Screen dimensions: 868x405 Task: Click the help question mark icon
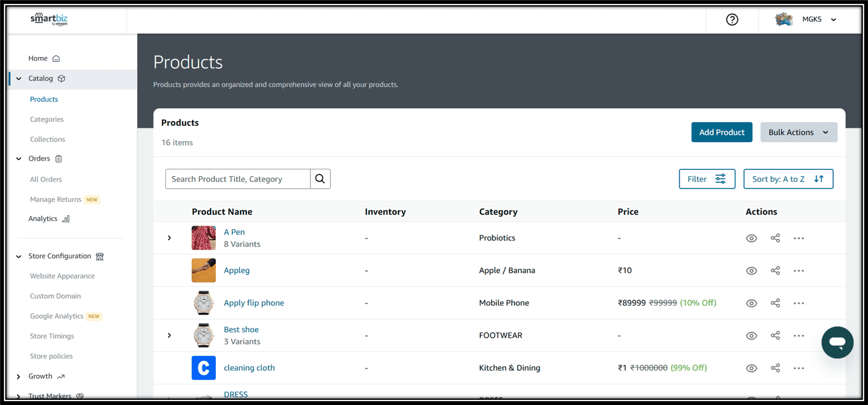click(x=732, y=20)
